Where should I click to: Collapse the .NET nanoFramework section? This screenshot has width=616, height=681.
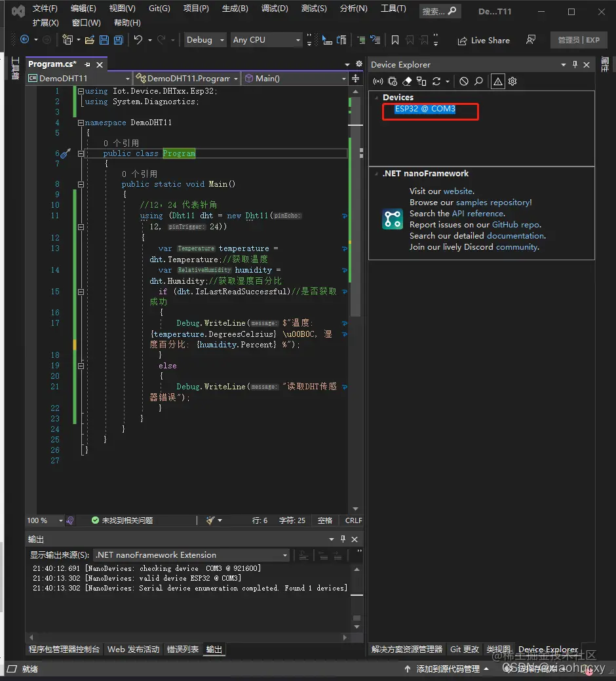pyautogui.click(x=376, y=174)
